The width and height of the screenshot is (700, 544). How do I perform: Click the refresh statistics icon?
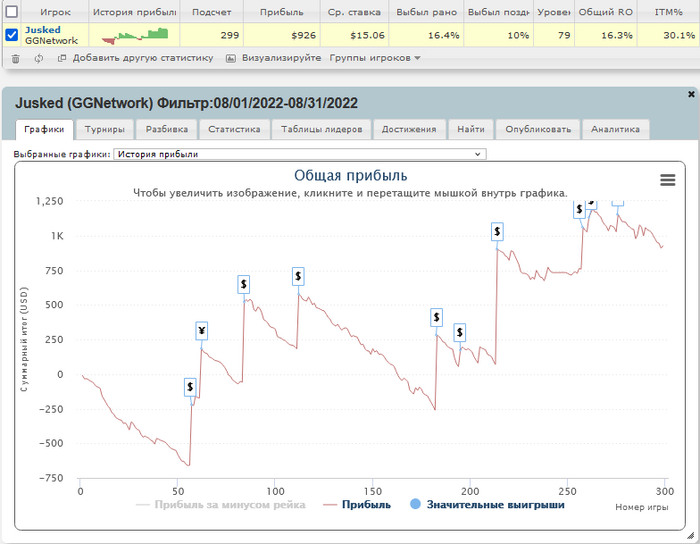[x=39, y=58]
